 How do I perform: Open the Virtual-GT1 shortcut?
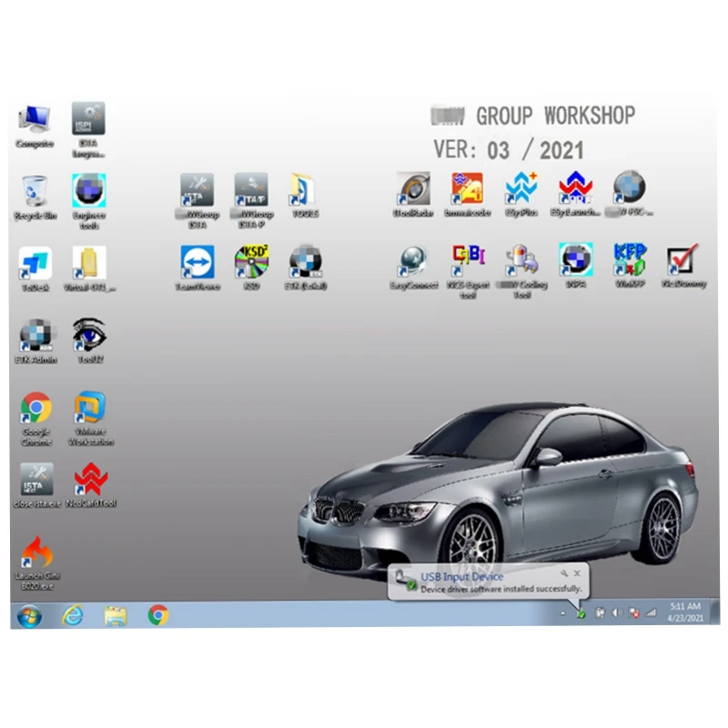coord(89,269)
